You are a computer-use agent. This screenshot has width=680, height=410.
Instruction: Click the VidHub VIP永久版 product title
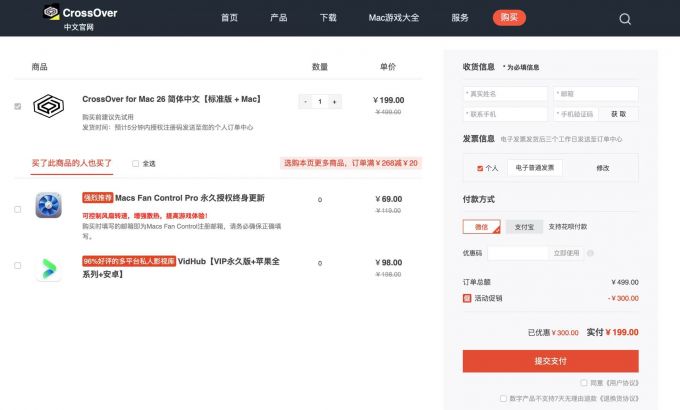click(181, 268)
